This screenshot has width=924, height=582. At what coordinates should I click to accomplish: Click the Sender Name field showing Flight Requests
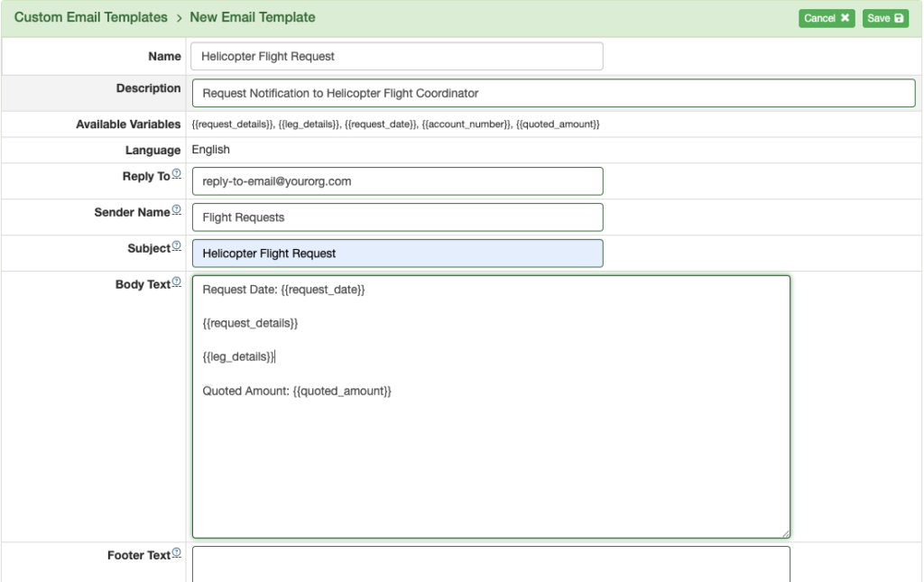397,217
